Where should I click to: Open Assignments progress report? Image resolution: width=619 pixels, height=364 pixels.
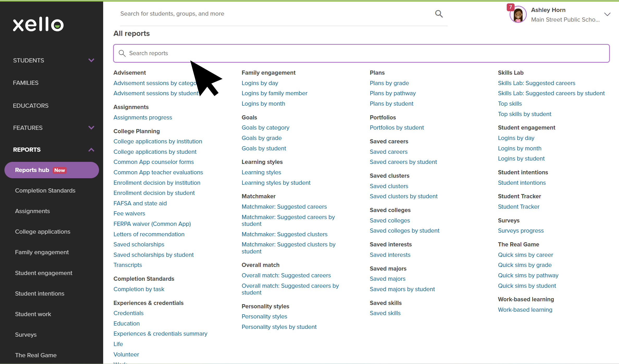click(x=143, y=117)
